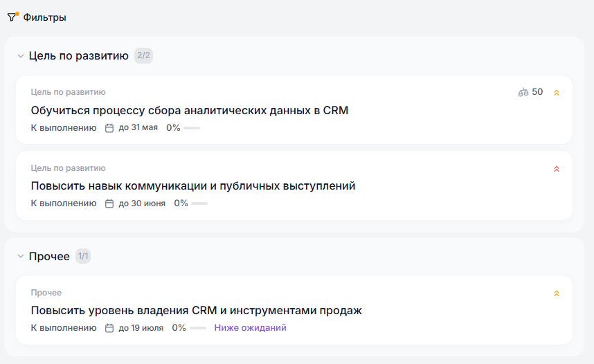Click progress bar of the CRM analytics goal
Screen dimensions: 594x364
[x=192, y=128]
